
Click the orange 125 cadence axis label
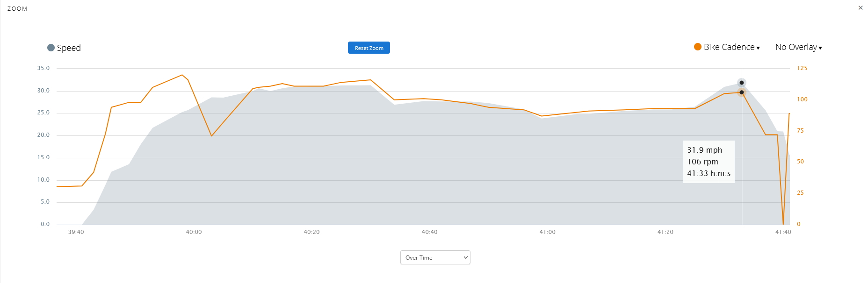click(x=802, y=68)
